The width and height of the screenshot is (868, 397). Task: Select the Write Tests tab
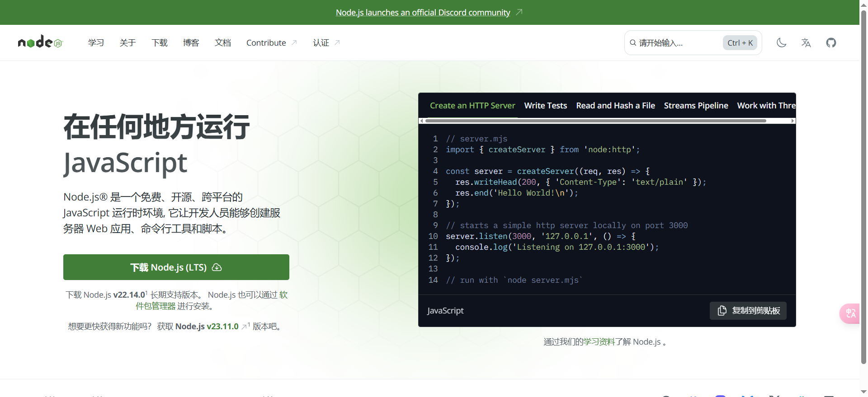545,106
